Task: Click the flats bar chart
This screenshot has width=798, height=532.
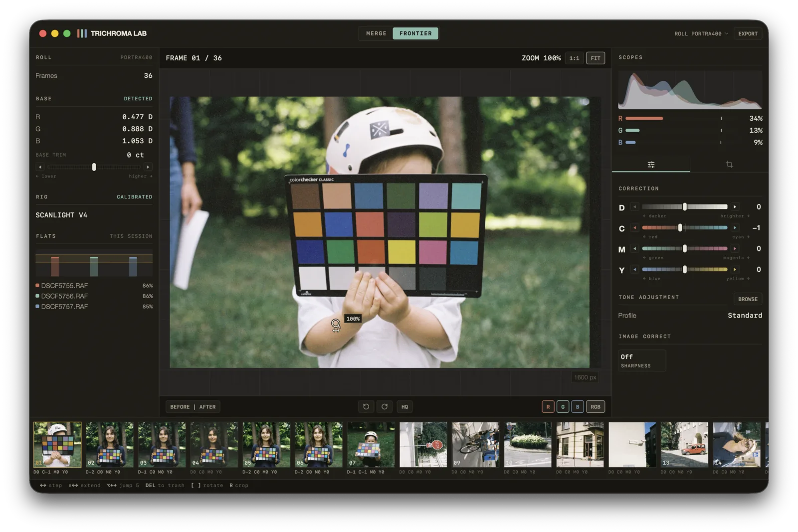Action: tap(94, 263)
